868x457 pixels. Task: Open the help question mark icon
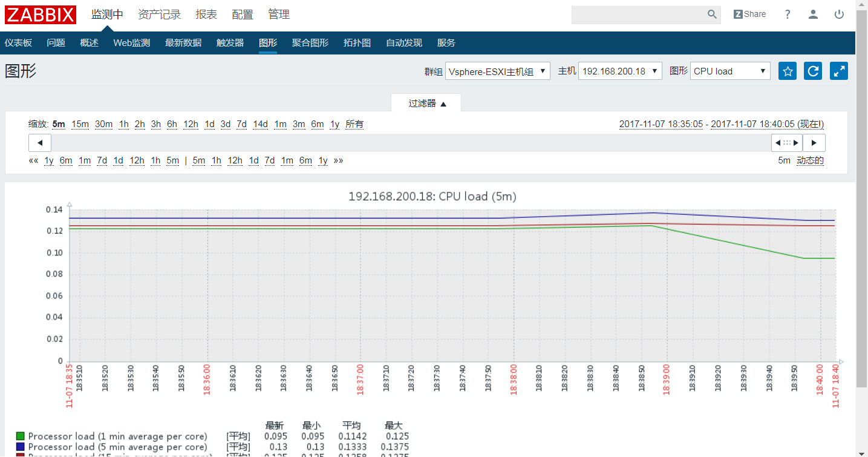788,15
